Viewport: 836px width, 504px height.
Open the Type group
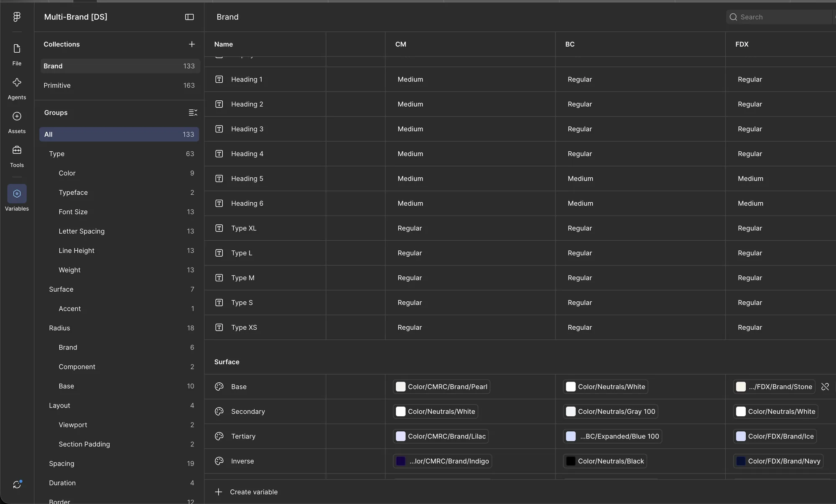coord(119,154)
